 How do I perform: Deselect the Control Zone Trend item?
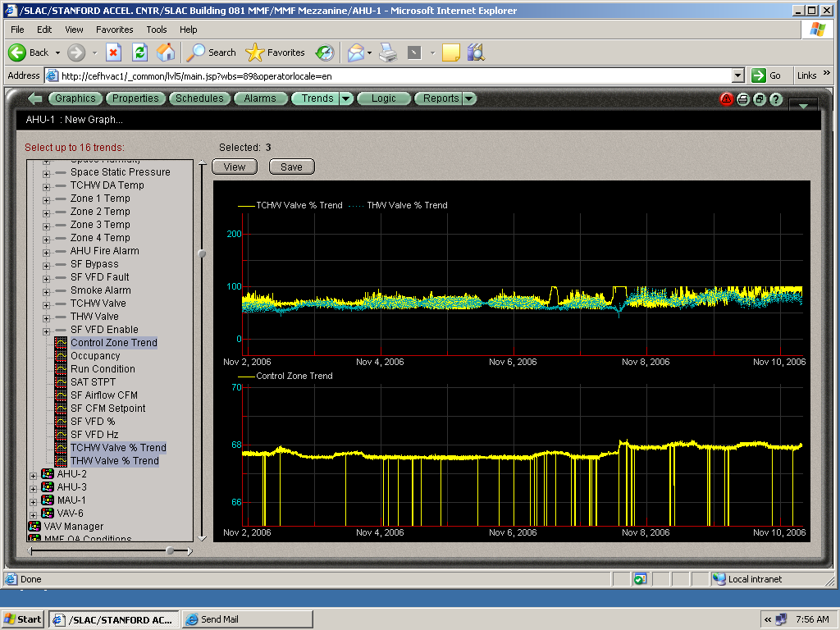pyautogui.click(x=113, y=343)
